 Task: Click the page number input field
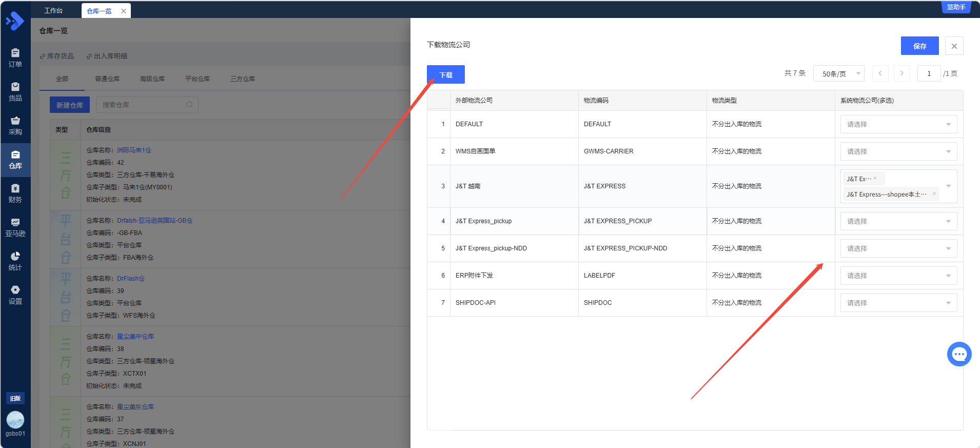(x=929, y=74)
